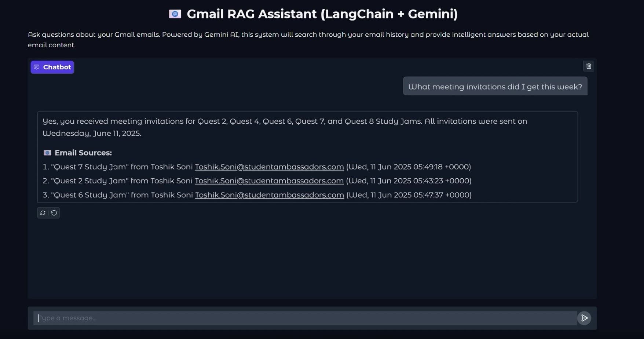Open the Quest 7 sender's email address link

point(269,167)
